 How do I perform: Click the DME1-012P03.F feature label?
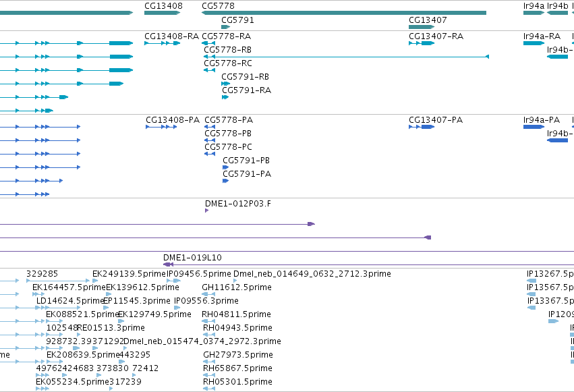(x=238, y=204)
